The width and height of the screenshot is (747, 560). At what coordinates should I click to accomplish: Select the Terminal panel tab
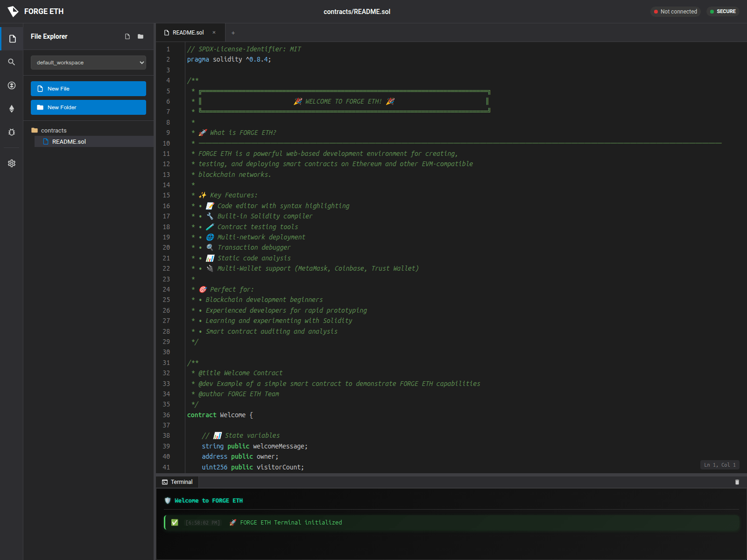pos(177,482)
